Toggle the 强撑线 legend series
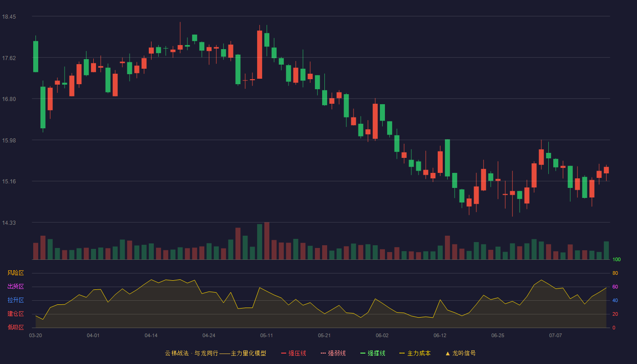 pos(373,353)
